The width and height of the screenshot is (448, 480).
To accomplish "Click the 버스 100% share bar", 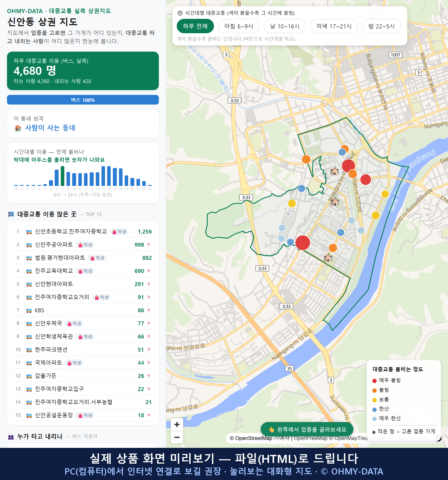I will pyautogui.click(x=83, y=100).
